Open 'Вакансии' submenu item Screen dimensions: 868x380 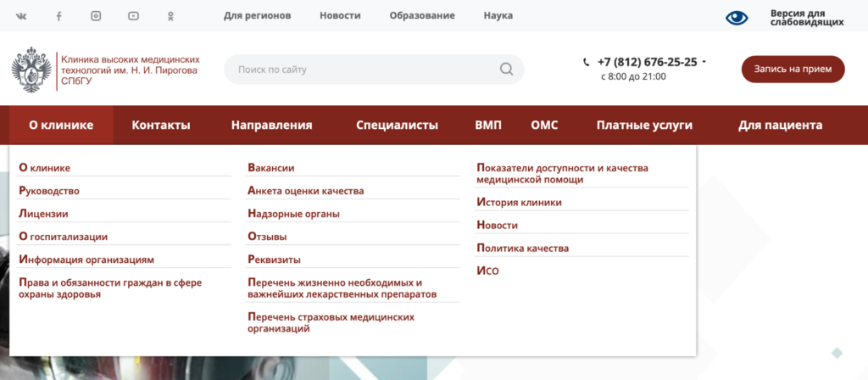271,168
